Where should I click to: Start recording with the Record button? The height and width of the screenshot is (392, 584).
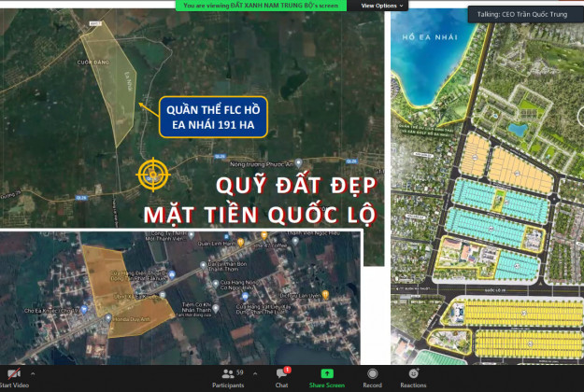pyautogui.click(x=372, y=376)
